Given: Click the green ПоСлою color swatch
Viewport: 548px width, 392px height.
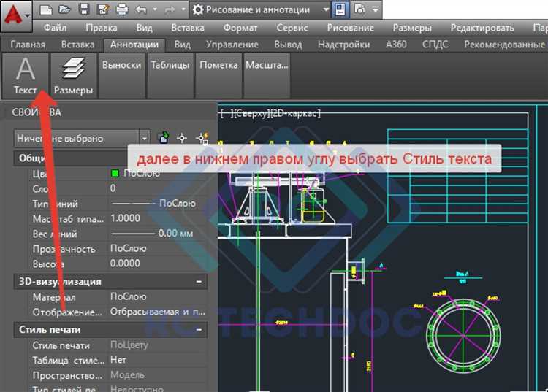Looking at the screenshot, I should coord(115,173).
